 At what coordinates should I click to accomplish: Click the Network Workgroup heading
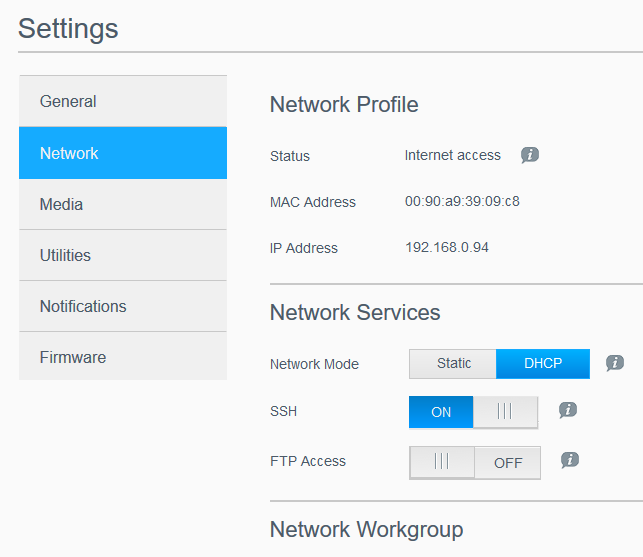[x=366, y=529]
